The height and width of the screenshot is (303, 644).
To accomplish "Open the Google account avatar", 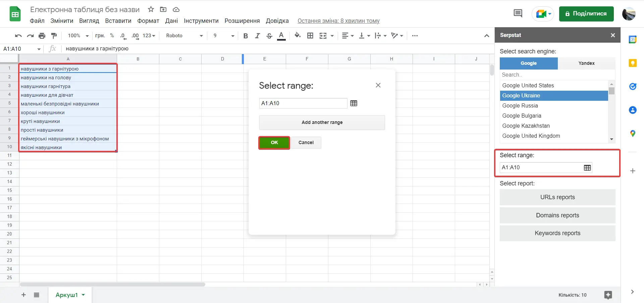I will tap(629, 14).
